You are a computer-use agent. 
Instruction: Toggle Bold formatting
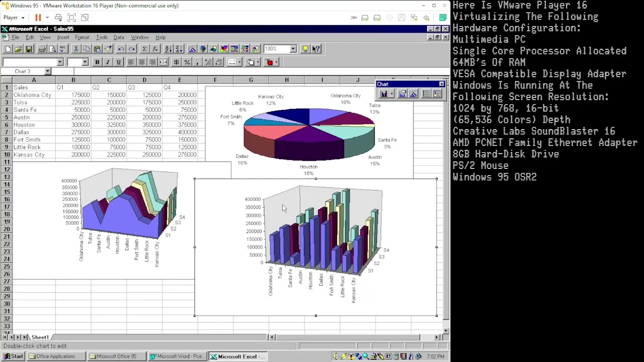coord(97,62)
